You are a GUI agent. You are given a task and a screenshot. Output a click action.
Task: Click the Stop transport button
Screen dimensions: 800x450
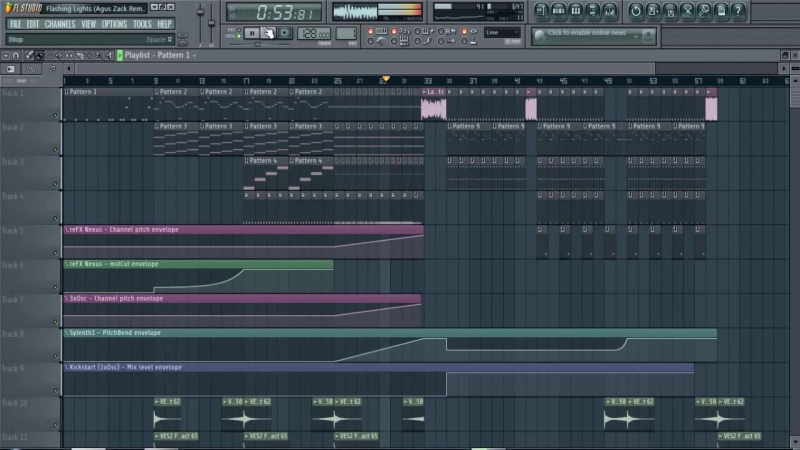pyautogui.click(x=268, y=34)
